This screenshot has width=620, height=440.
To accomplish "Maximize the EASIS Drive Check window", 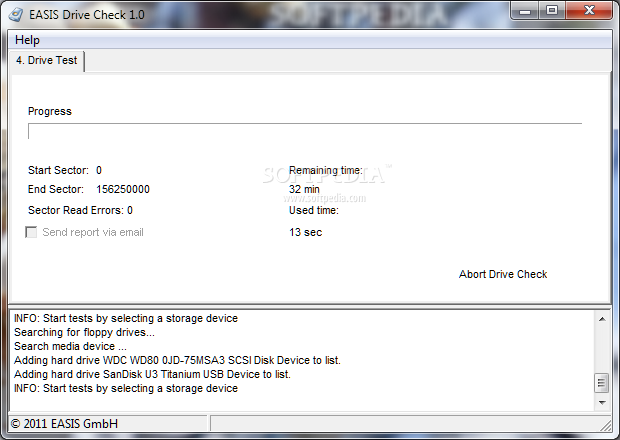I will coord(552,11).
